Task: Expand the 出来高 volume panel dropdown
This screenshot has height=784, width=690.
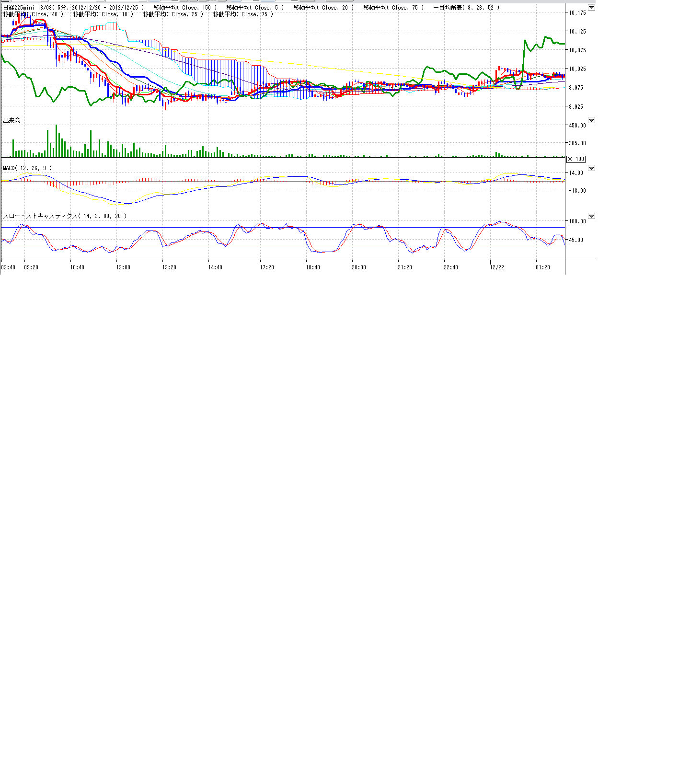Action: tap(591, 120)
